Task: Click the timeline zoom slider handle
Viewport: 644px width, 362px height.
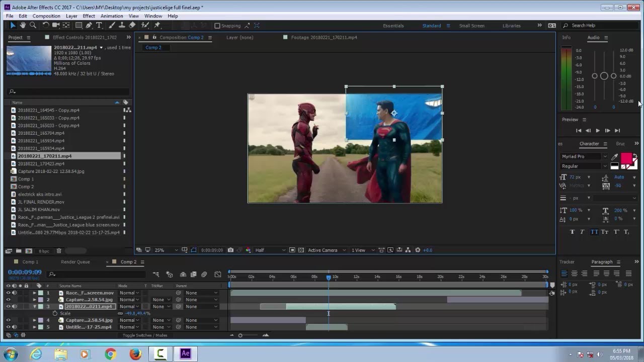Action: [240, 335]
